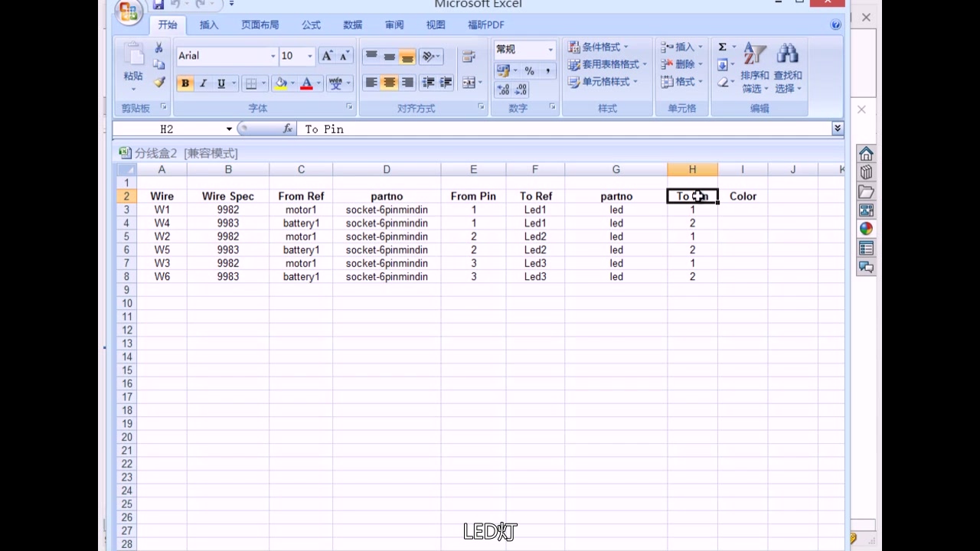
Task: Expand the formula bar
Action: [x=838, y=129]
